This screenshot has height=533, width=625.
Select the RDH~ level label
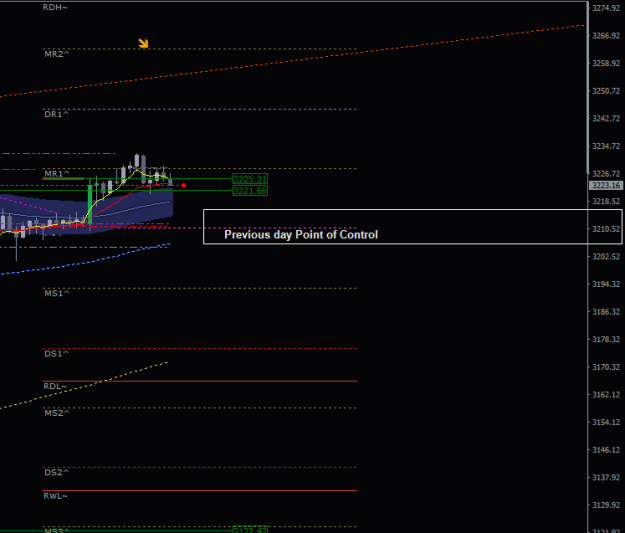[x=55, y=7]
